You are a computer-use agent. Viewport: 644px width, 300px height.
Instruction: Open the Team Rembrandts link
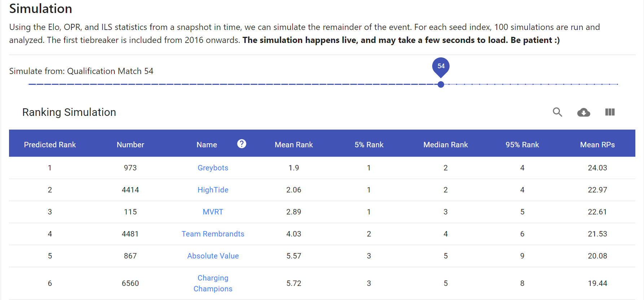pyautogui.click(x=213, y=234)
